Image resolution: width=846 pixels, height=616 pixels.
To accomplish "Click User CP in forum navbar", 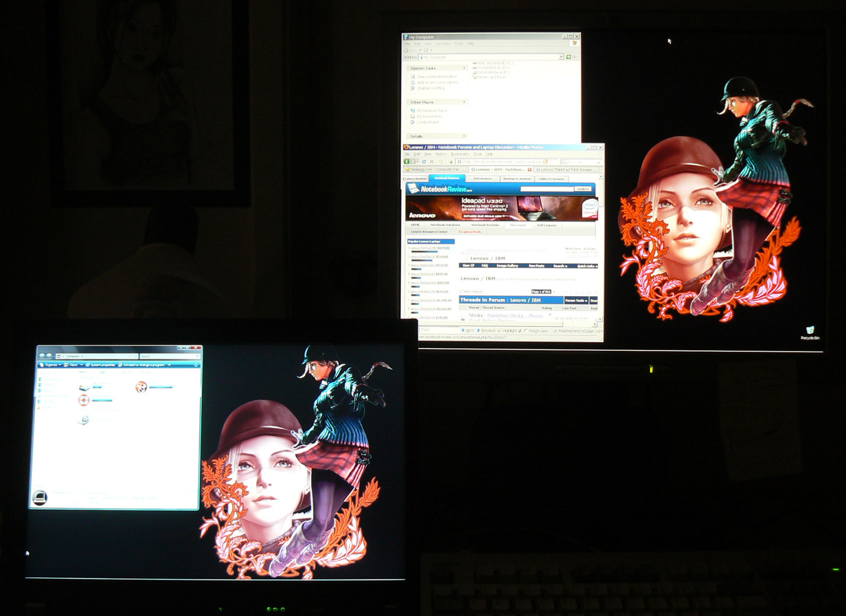I will coord(468,266).
